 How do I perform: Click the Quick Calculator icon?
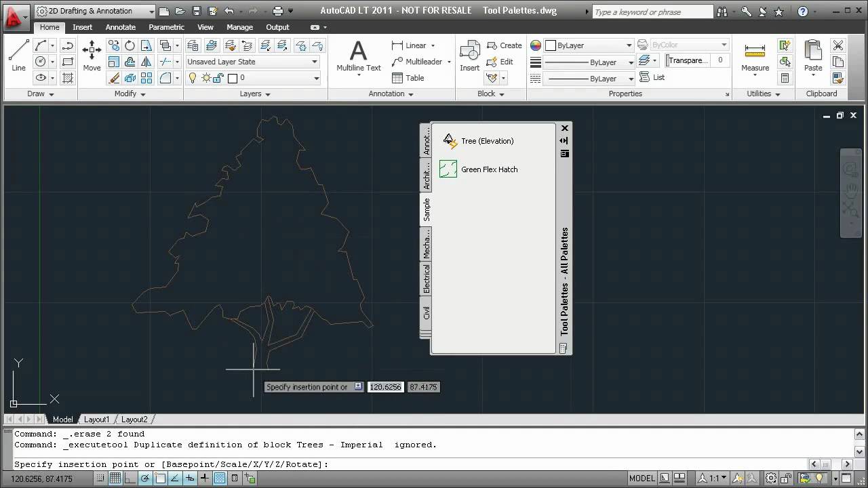pos(785,78)
